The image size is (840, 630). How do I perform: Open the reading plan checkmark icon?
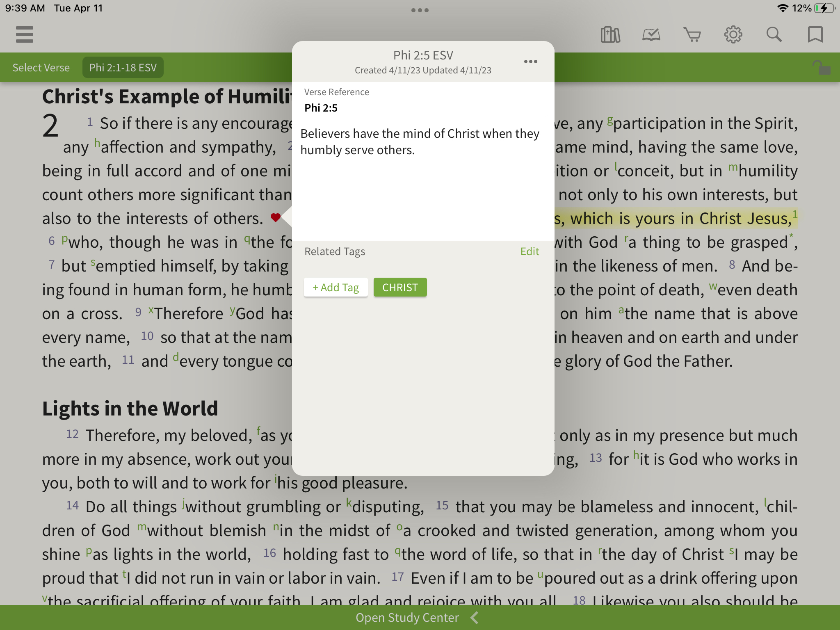tap(651, 34)
